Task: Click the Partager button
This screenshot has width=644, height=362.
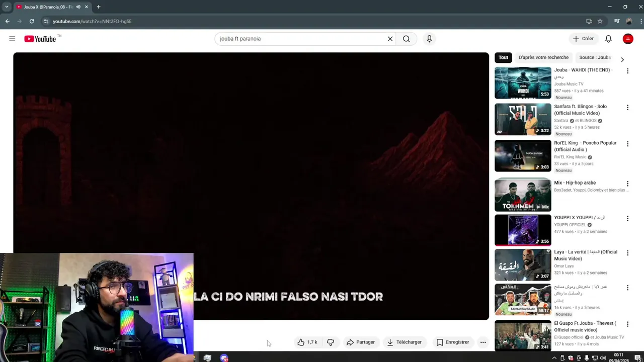Action: point(361,342)
